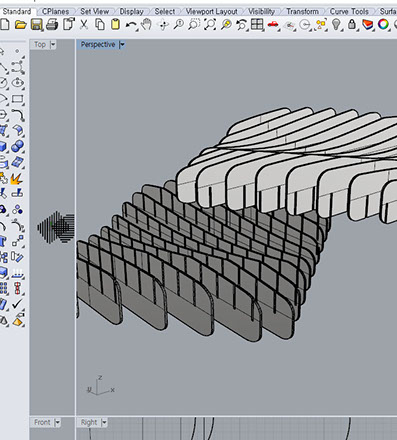Paste from clipboard icon
The width and height of the screenshot is (397, 440).
coord(115,25)
